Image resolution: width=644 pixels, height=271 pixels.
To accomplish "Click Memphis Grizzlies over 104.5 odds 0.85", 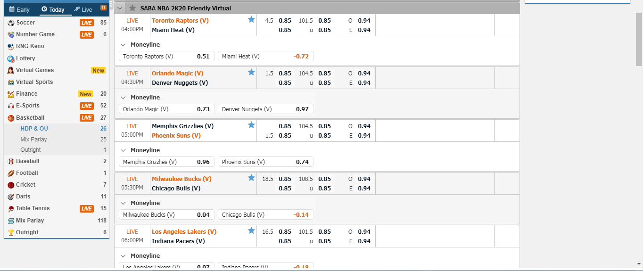I will [x=324, y=126].
